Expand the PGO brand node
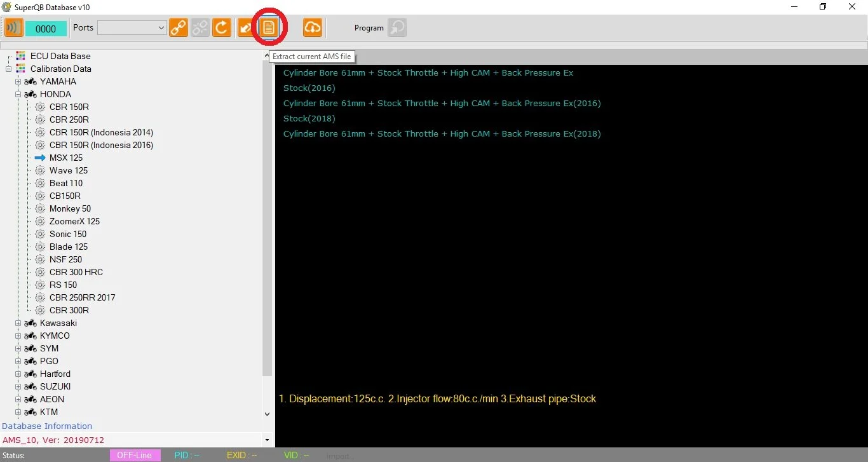 pyautogui.click(x=18, y=361)
